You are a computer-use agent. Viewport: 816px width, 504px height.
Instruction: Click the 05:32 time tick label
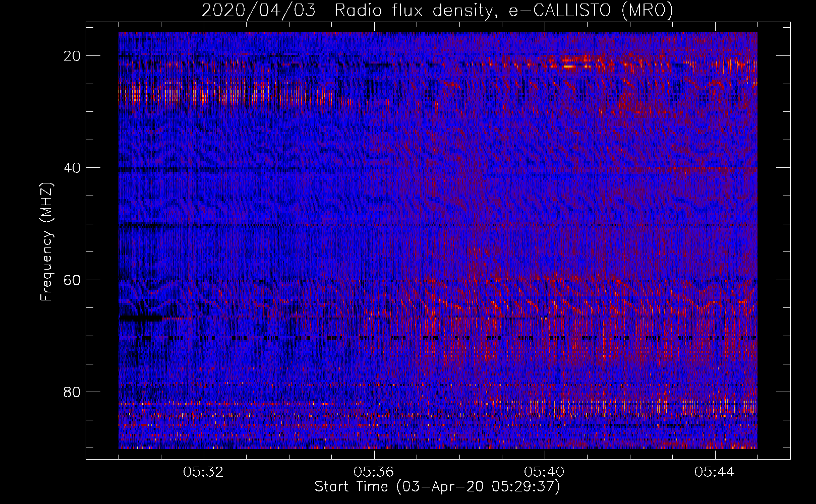point(203,472)
